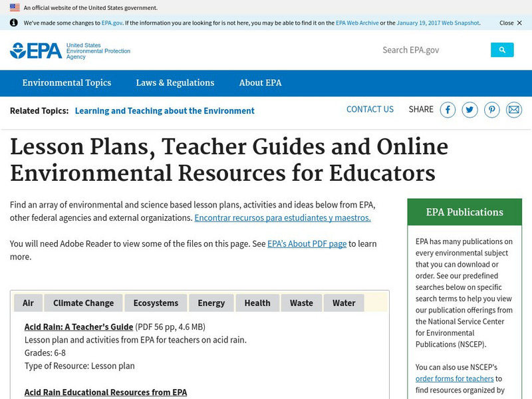The image size is (532, 399).
Task: Click the page title heading
Action: coord(229,160)
